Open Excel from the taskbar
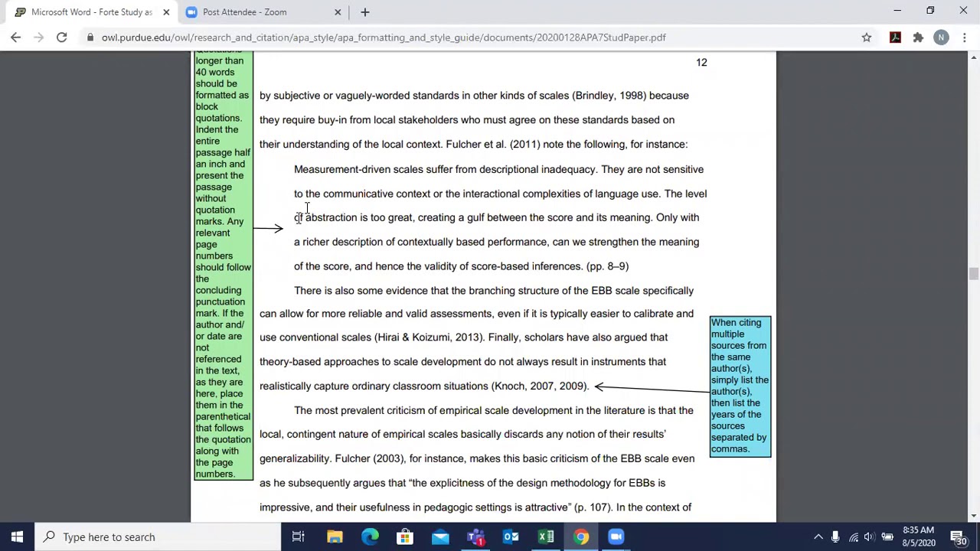The height and width of the screenshot is (551, 980). tap(546, 536)
